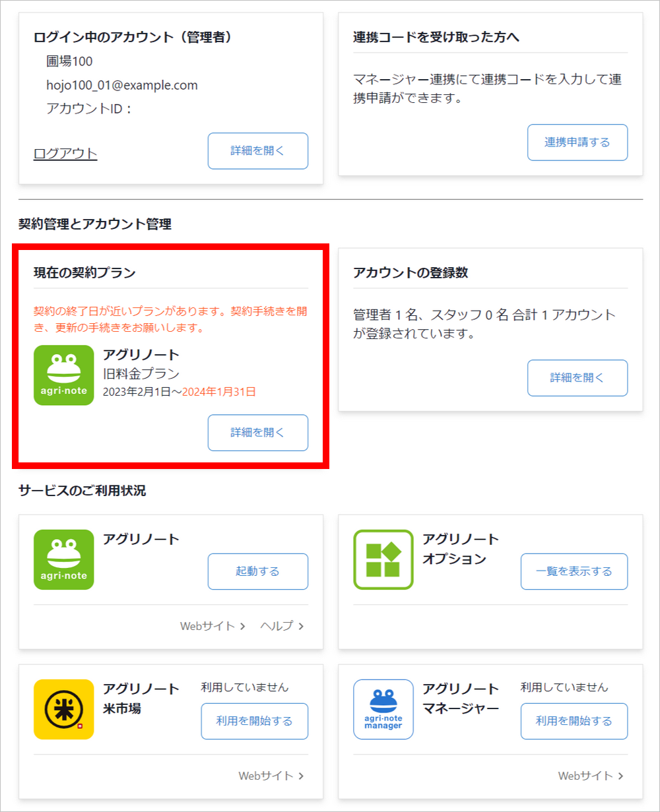Click the アグリノート 米市場 title
Viewport: 660px width, 812px height.
tap(141, 699)
